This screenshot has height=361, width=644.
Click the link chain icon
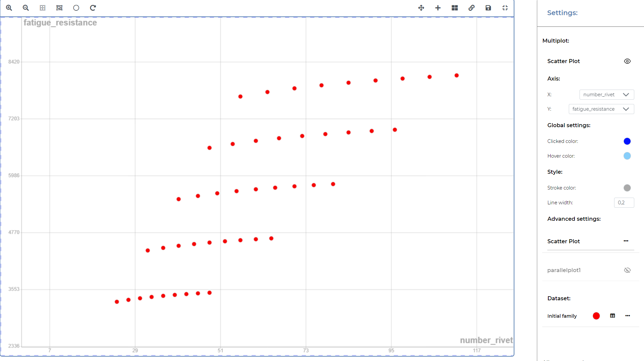point(471,8)
